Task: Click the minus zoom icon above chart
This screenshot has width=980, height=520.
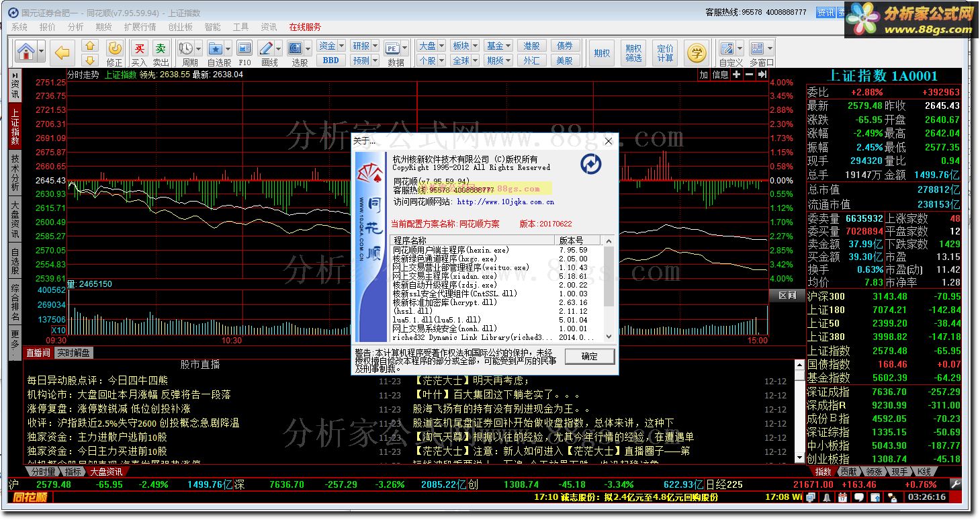Action: click(x=749, y=75)
